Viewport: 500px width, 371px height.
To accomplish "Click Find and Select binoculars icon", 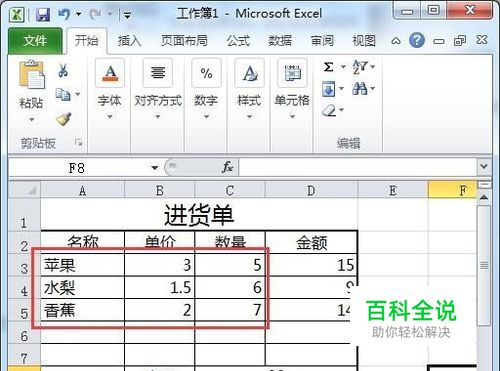I will click(x=360, y=89).
